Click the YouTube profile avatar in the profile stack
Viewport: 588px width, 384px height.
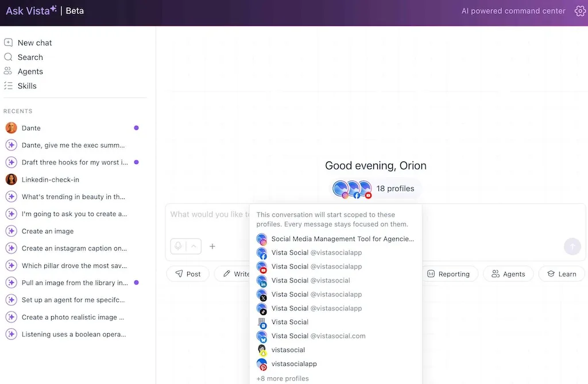pyautogui.click(x=365, y=189)
